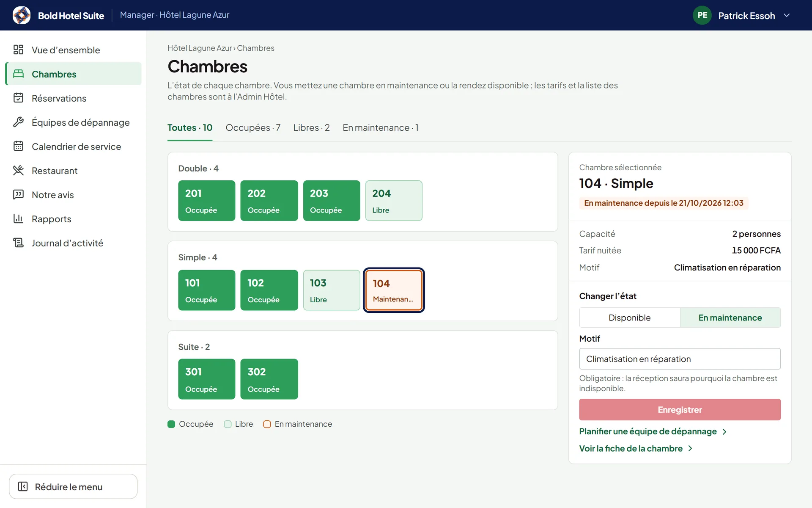Select suite 302 tile
The image size is (812, 508).
[269, 379]
